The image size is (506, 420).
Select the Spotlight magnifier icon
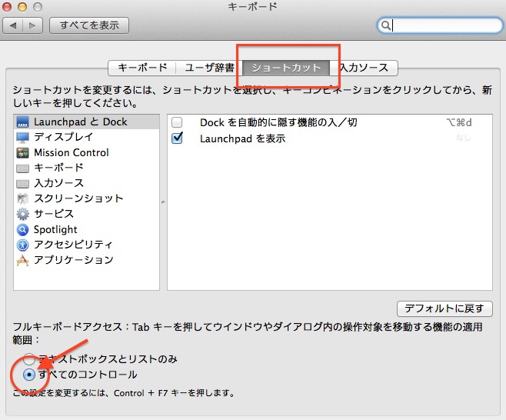22,229
